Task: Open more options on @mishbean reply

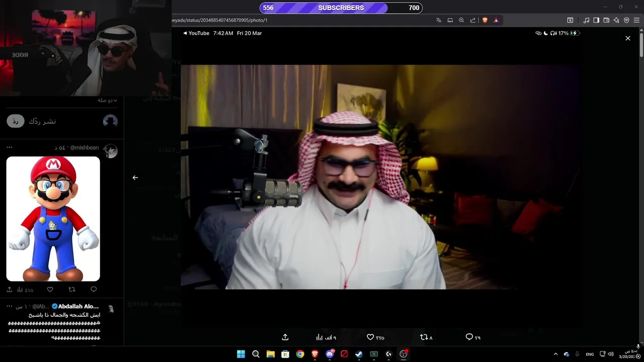Action: (x=10, y=147)
